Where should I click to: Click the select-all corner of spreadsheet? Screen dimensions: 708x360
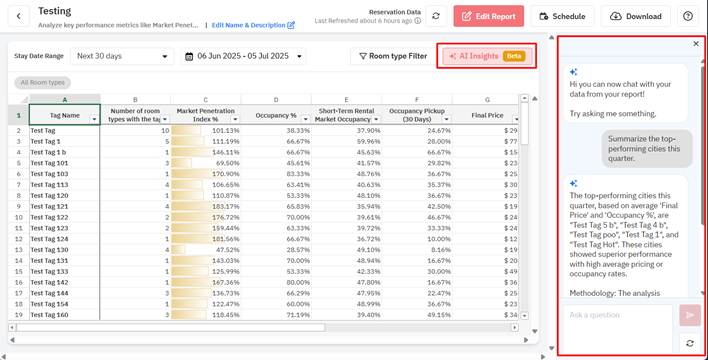pyautogui.click(x=19, y=99)
